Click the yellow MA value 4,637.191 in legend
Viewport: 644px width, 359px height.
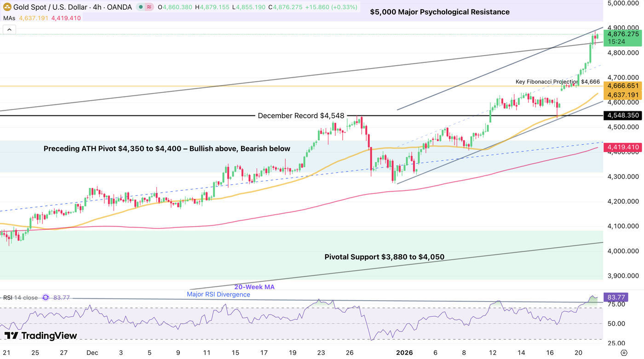tap(34, 18)
